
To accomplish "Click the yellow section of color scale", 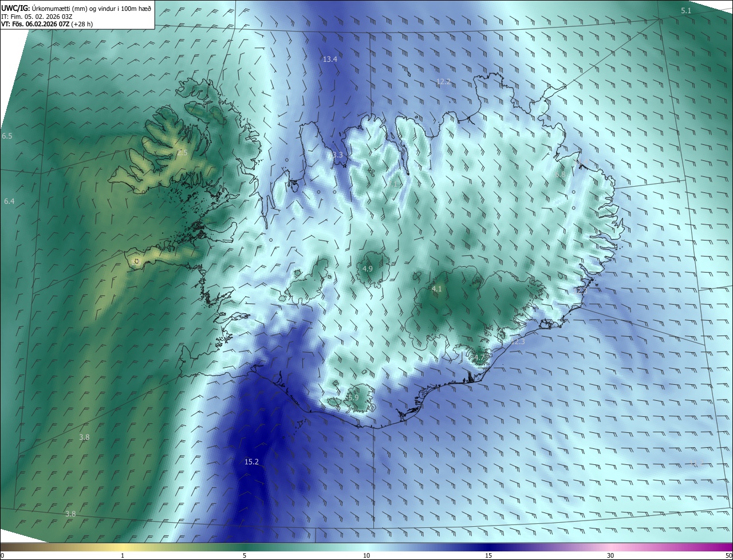I will click(x=123, y=547).
